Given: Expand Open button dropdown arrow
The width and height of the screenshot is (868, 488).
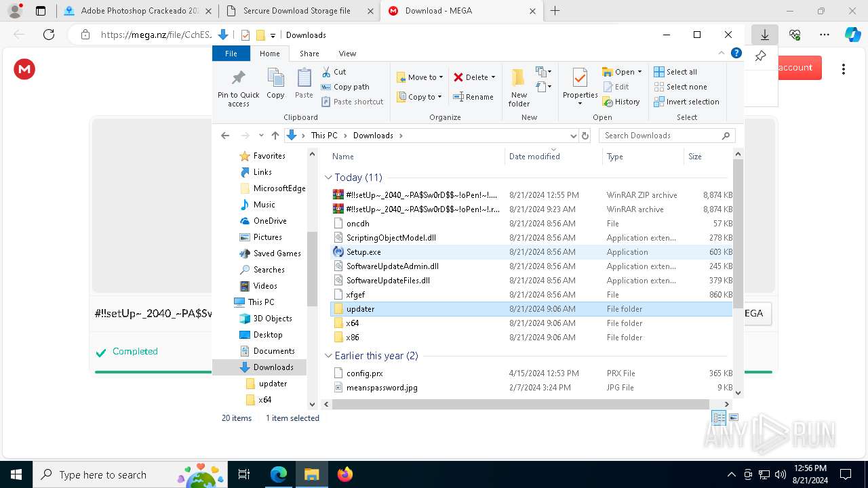Looking at the screenshot, I should (x=640, y=72).
